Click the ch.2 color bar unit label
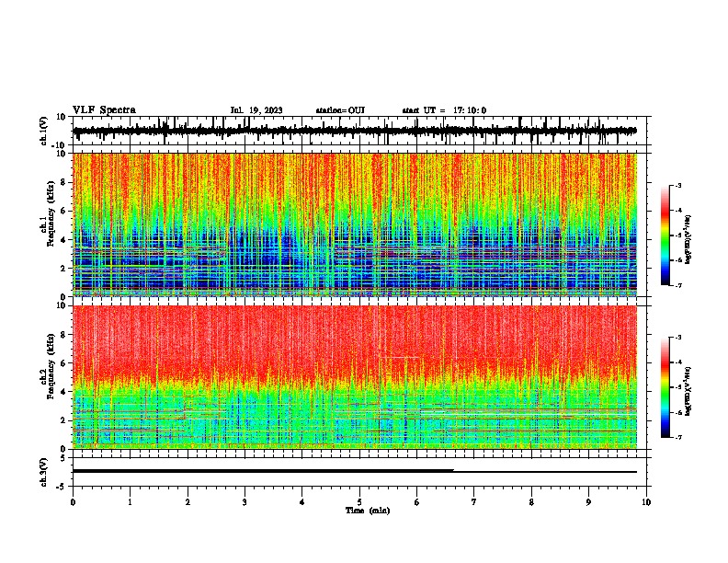Viewport: 728px width, 563px height. click(688, 391)
